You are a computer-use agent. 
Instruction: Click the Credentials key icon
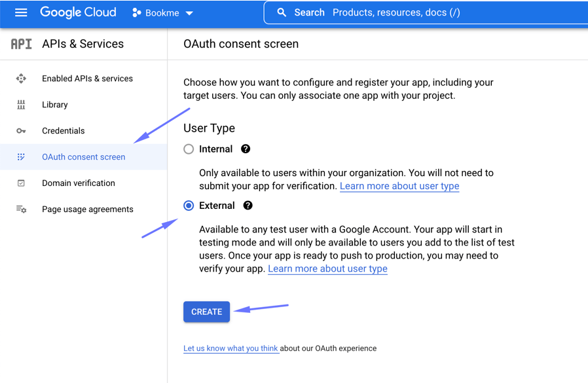(21, 131)
